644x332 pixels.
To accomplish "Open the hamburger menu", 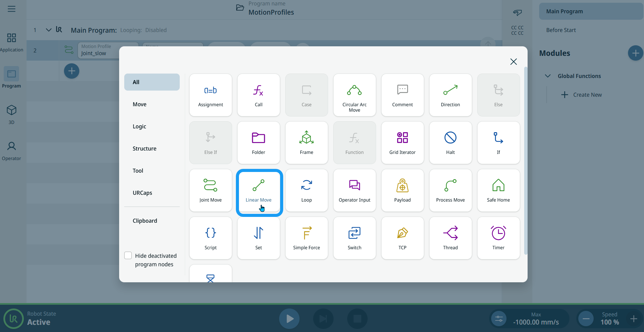I will click(12, 9).
